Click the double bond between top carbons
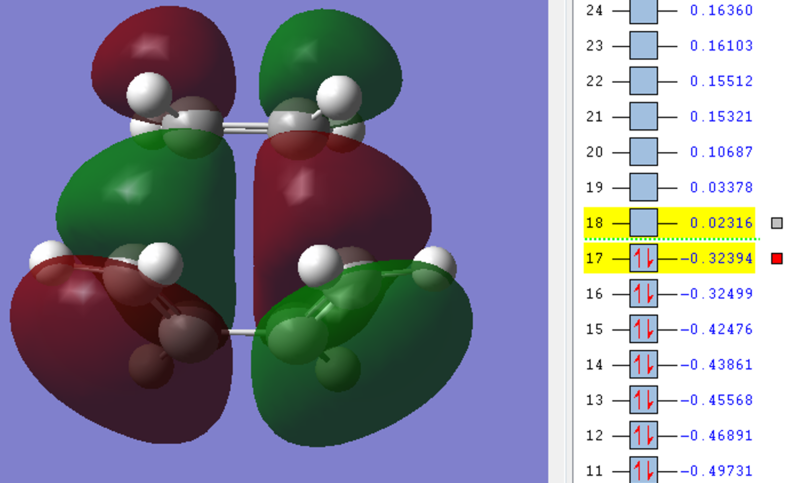The width and height of the screenshot is (800, 483). pos(245,128)
